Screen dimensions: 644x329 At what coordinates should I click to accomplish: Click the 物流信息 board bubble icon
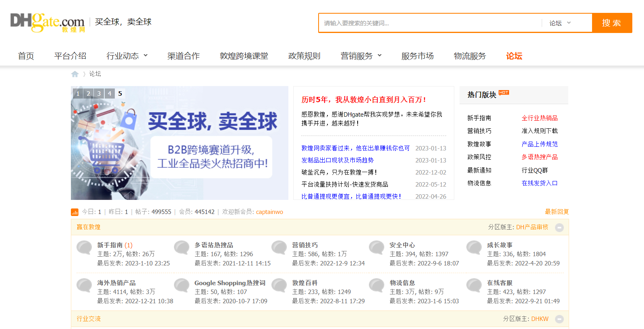(377, 285)
